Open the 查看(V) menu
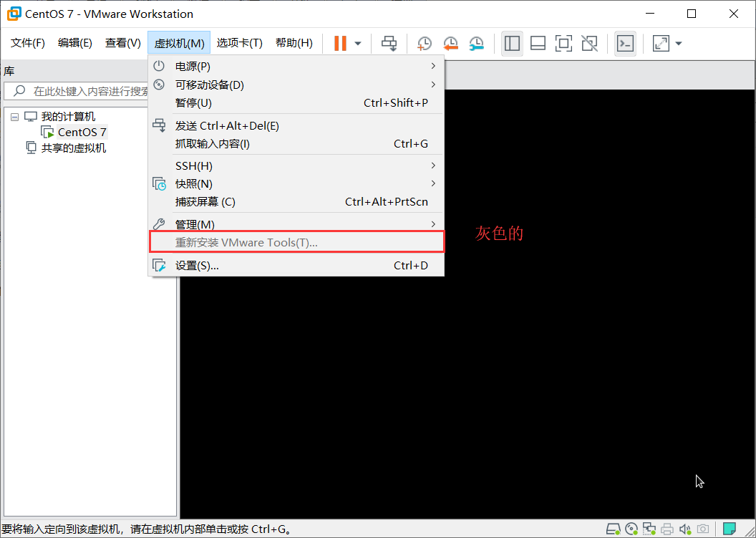This screenshot has width=756, height=538. point(122,43)
